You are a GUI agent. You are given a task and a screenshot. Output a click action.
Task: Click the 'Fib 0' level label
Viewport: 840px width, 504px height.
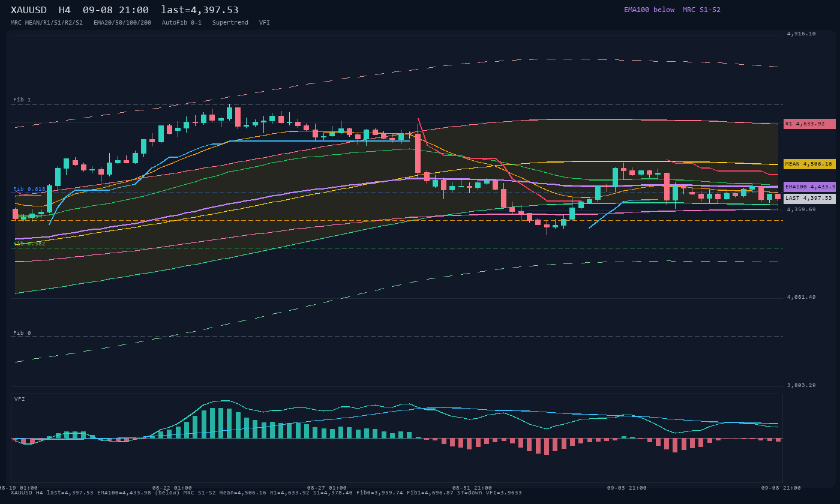(22, 333)
